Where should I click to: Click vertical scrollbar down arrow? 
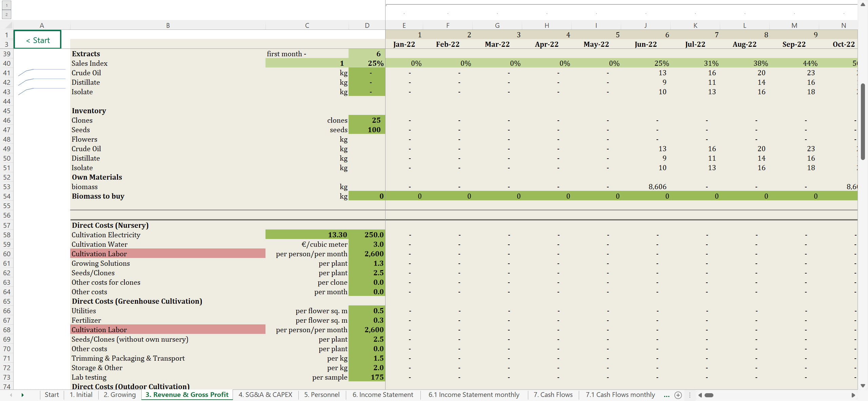(863, 386)
